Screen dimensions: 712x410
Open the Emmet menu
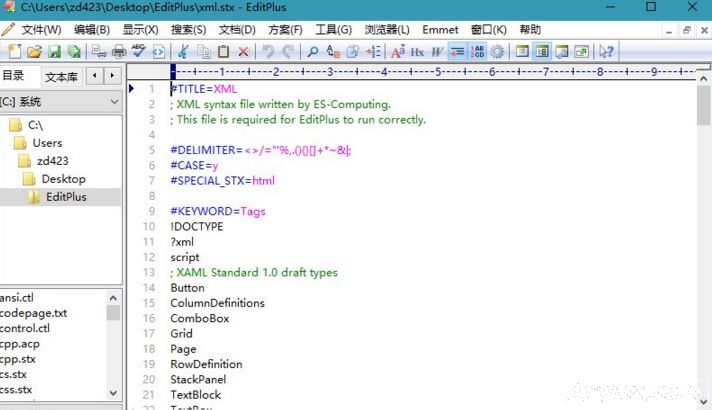pos(440,30)
